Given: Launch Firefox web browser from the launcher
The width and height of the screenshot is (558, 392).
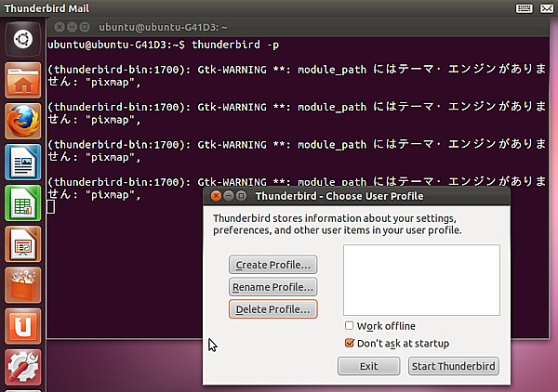Looking at the screenshot, I should tap(21, 122).
